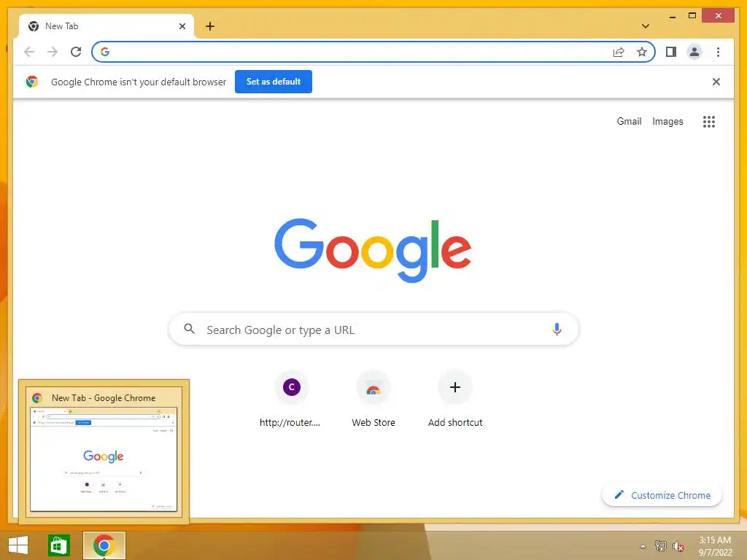Viewport: 747px width, 560px height.
Task: Open the tab search chevron
Action: pyautogui.click(x=646, y=26)
